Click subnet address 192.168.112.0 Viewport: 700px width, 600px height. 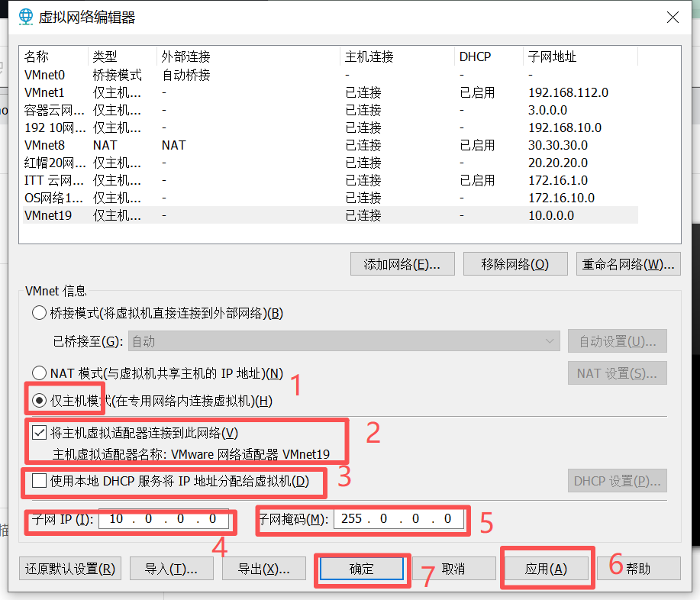point(568,92)
